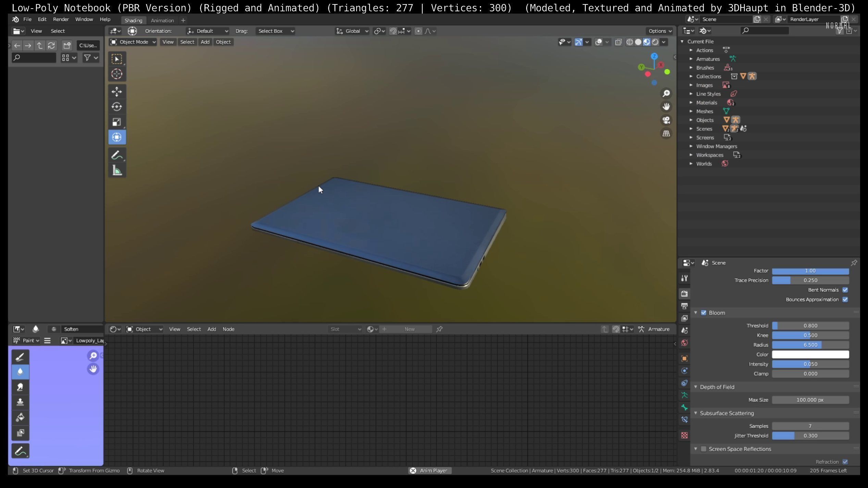Click the Bloom Color swatch
The height and width of the screenshot is (488, 868).
(x=810, y=354)
